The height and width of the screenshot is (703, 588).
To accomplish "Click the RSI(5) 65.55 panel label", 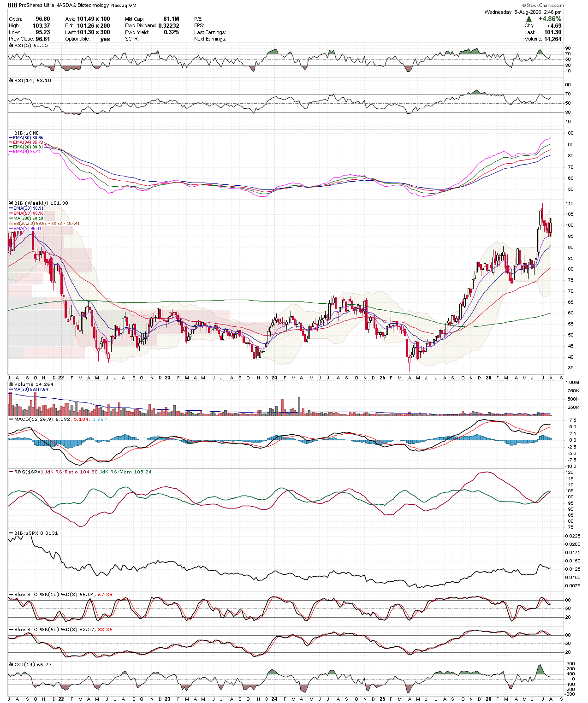I will (31, 46).
